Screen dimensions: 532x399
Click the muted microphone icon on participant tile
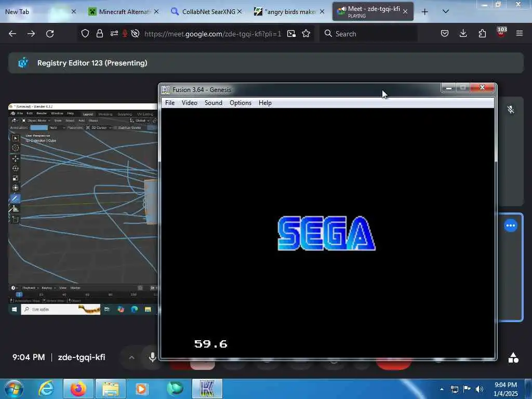point(511,110)
